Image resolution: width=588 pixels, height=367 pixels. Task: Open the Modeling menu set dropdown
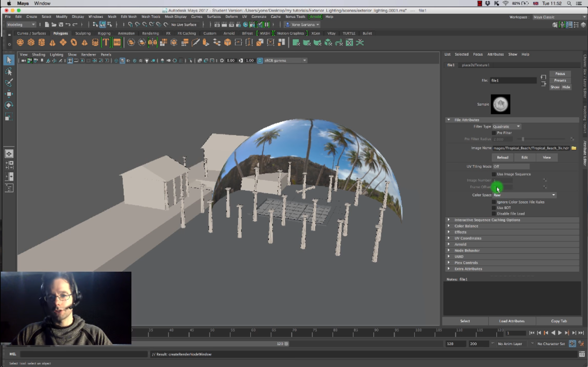(x=21, y=25)
